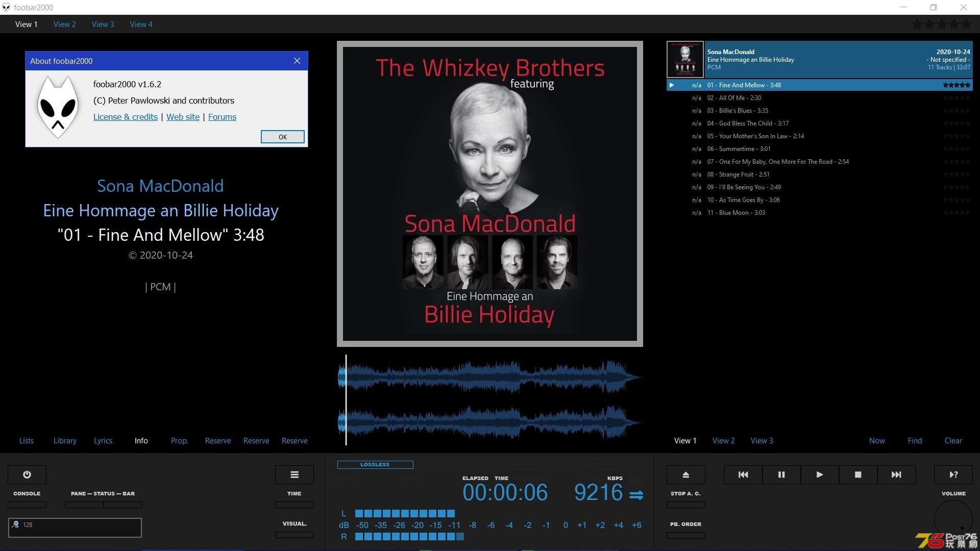This screenshot has width=980, height=551.
Task: Select playlist row 03 - Billie's Blues
Action: click(820, 111)
